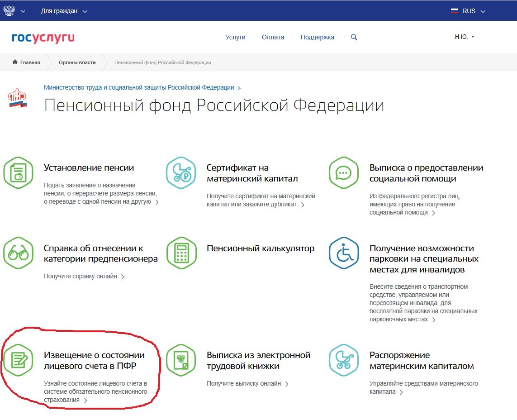Image resolution: width=517 pixels, height=420 pixels.
Task: Click the chevron after 'страхования' description
Action: tap(85, 400)
